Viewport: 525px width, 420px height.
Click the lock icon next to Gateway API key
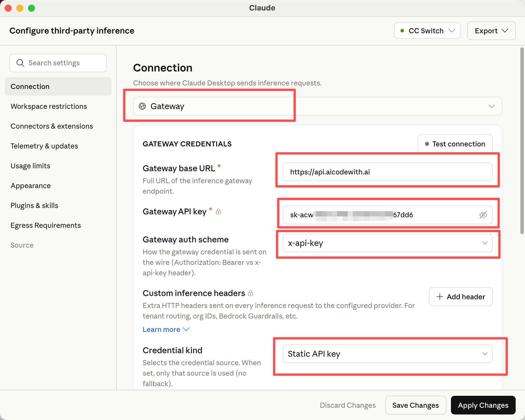(x=218, y=211)
